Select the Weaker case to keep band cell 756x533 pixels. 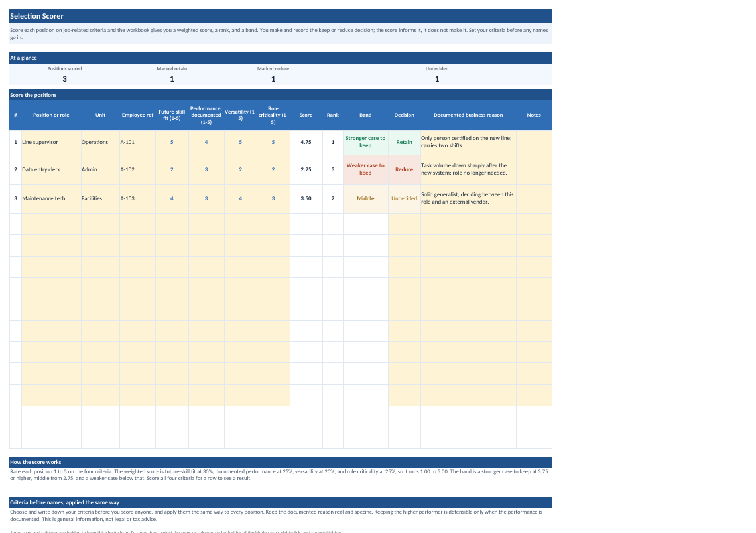[365, 169]
